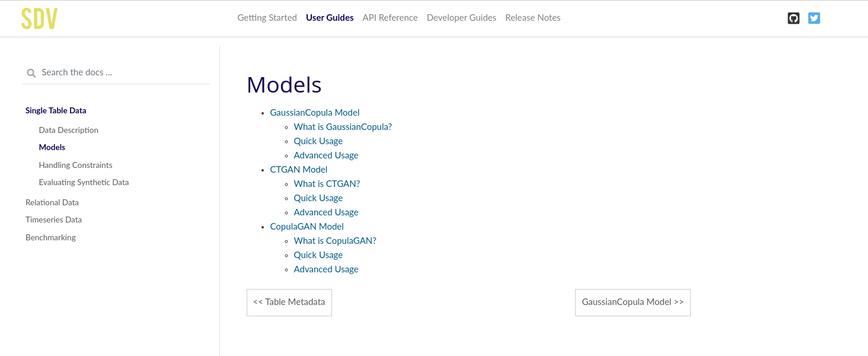
Task: Open the Getting Started section
Action: point(267,18)
